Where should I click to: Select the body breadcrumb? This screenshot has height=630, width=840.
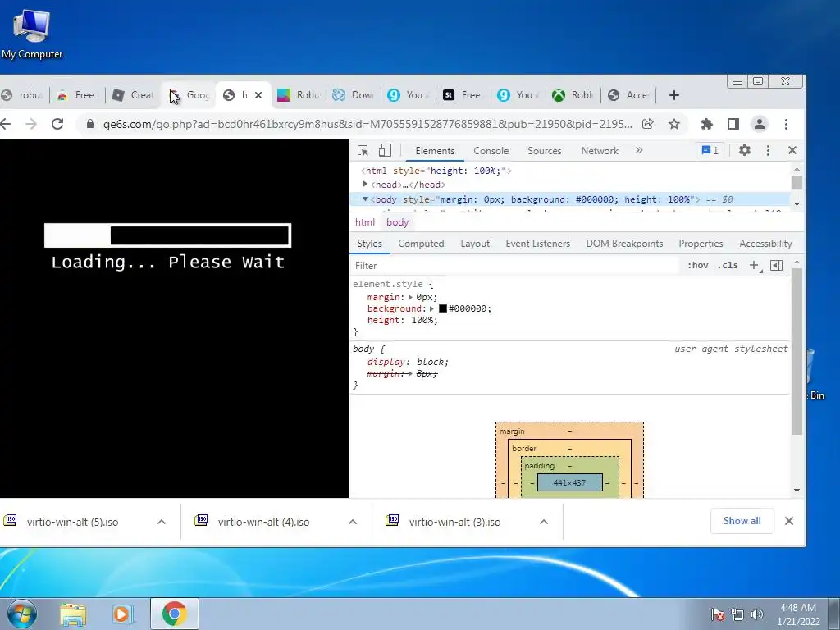pos(398,222)
